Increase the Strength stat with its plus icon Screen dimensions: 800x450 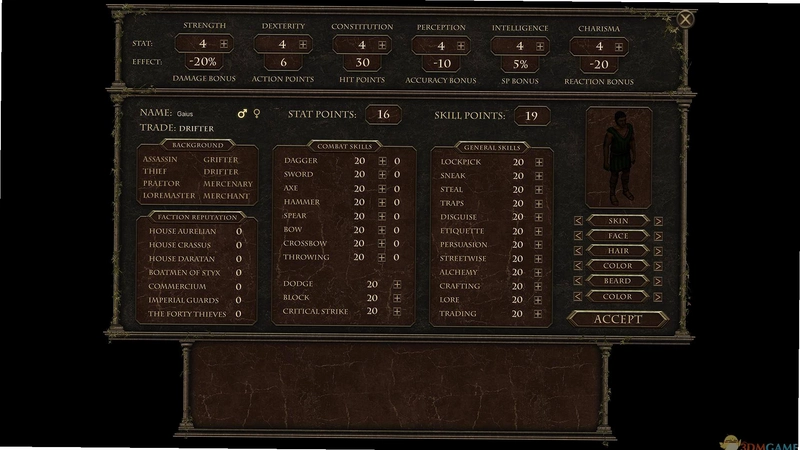(x=223, y=44)
